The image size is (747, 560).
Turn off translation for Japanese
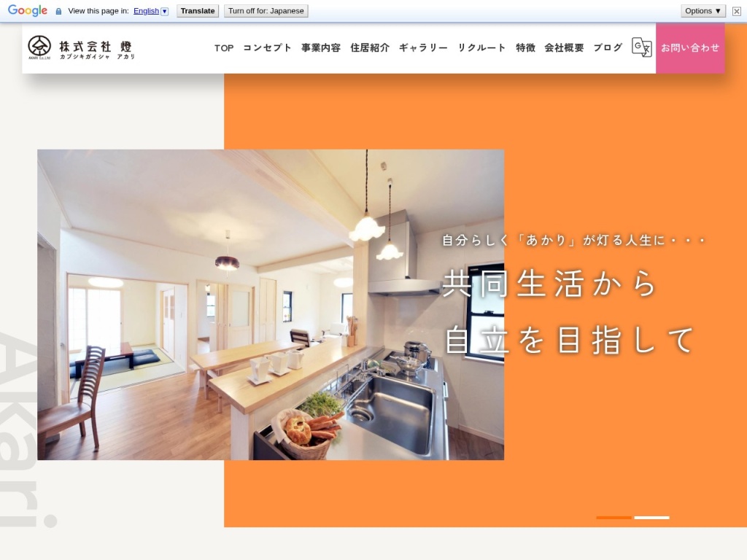266,11
